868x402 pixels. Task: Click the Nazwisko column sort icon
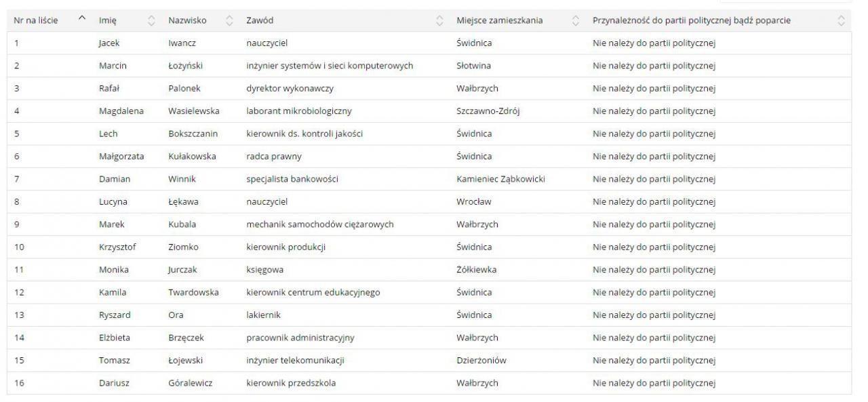click(x=229, y=21)
